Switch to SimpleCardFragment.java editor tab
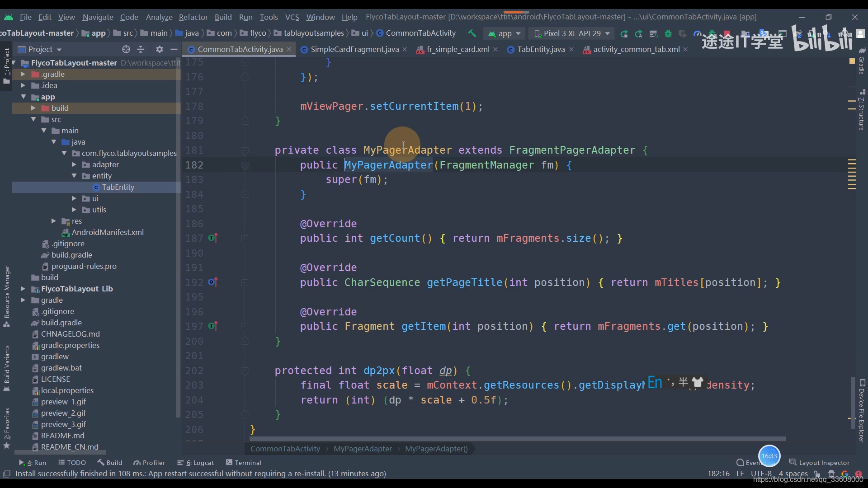Screen dimensions: 868x488 coord(354,49)
